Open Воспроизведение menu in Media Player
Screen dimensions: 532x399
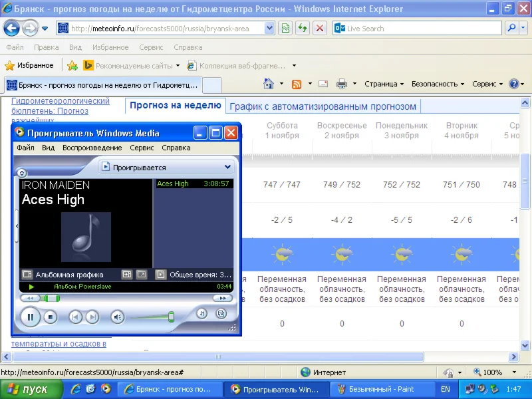click(92, 148)
